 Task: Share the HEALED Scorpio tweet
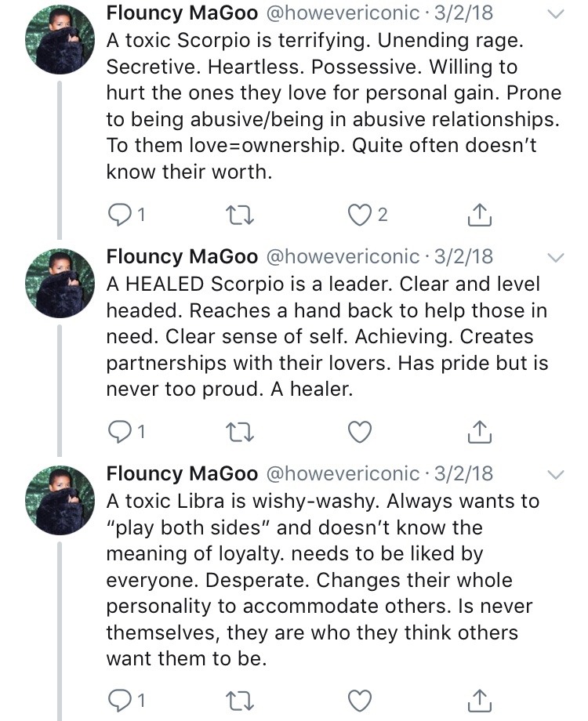pos(480,431)
